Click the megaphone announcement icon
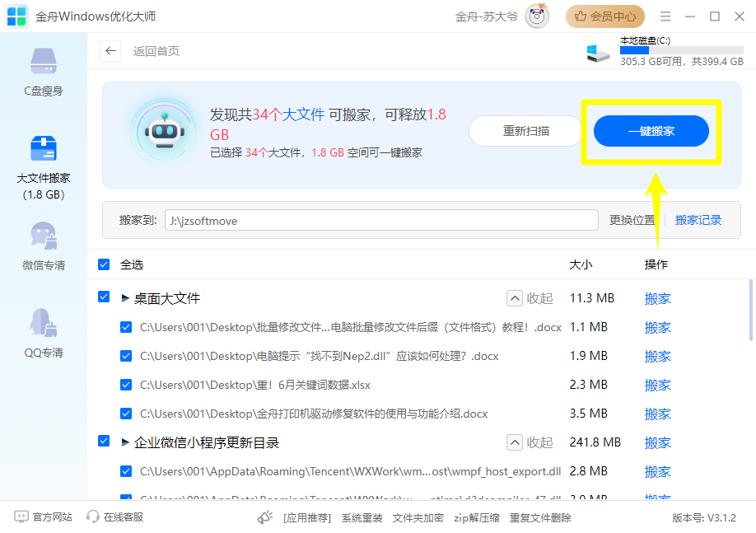 (x=264, y=517)
